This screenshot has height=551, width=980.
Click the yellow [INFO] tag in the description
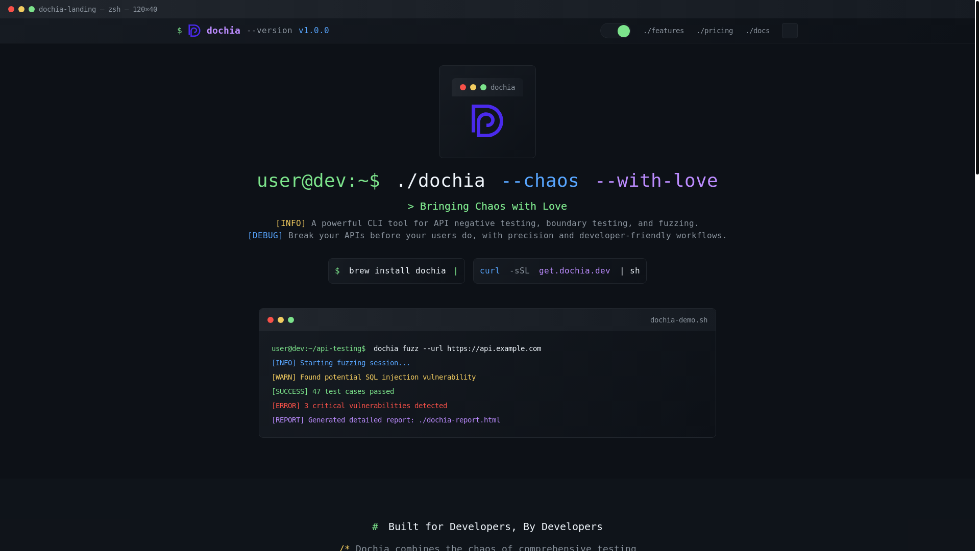(291, 223)
